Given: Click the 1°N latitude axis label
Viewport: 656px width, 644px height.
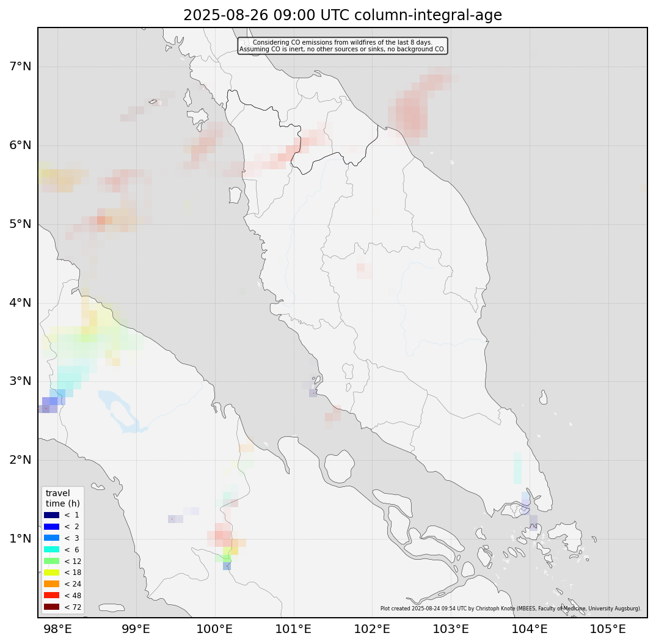Looking at the screenshot, I should [21, 539].
